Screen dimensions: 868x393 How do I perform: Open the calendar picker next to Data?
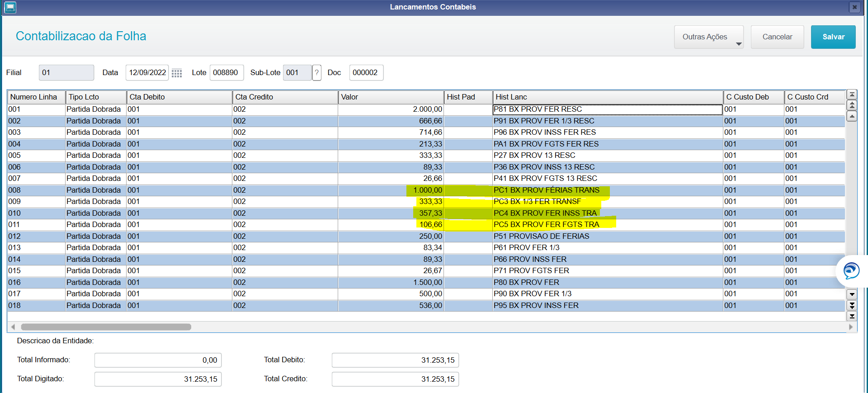(177, 73)
